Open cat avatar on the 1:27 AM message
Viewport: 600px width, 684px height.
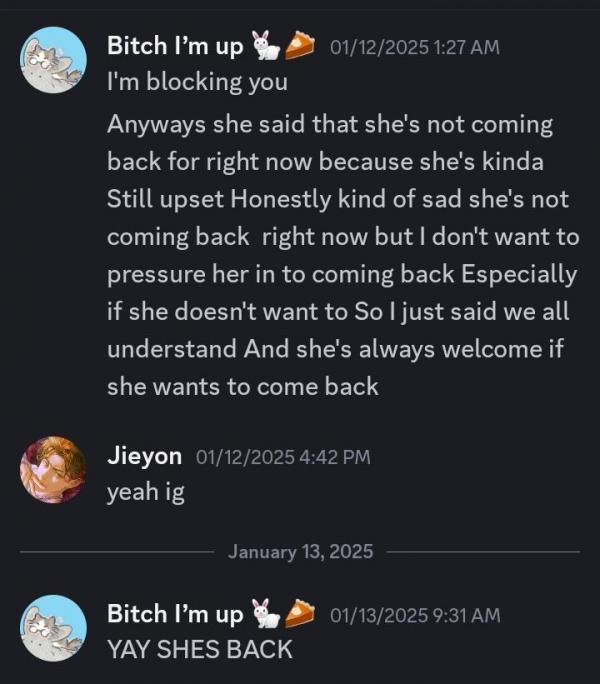53,60
